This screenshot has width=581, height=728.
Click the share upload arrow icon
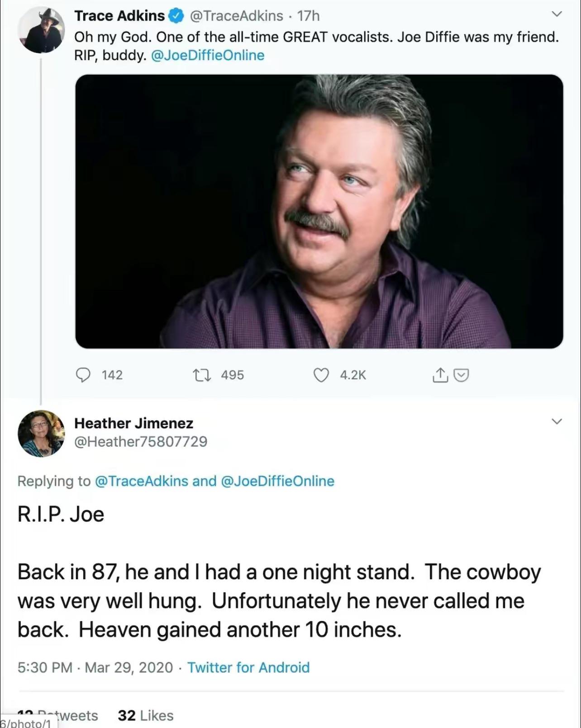point(440,375)
